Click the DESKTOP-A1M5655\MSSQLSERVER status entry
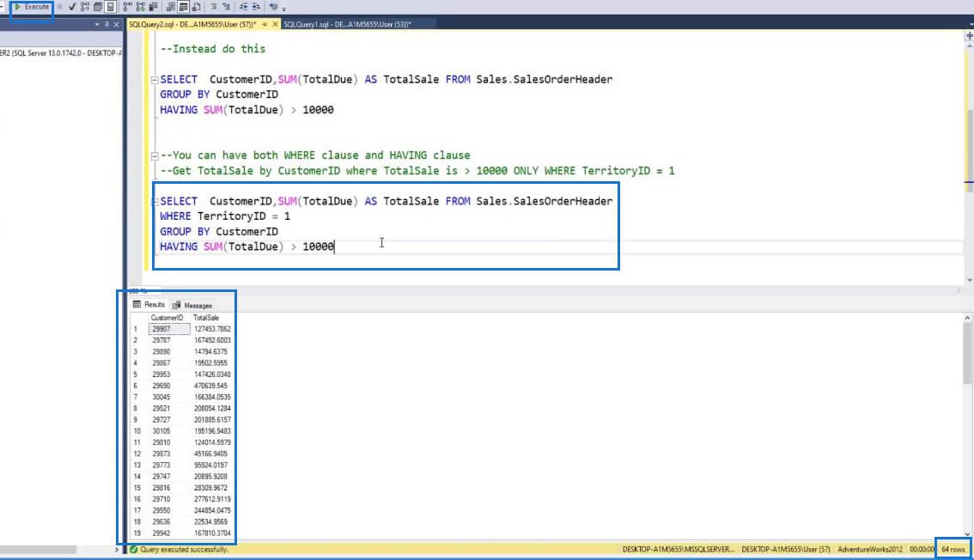This screenshot has height=560, width=974. (x=679, y=550)
